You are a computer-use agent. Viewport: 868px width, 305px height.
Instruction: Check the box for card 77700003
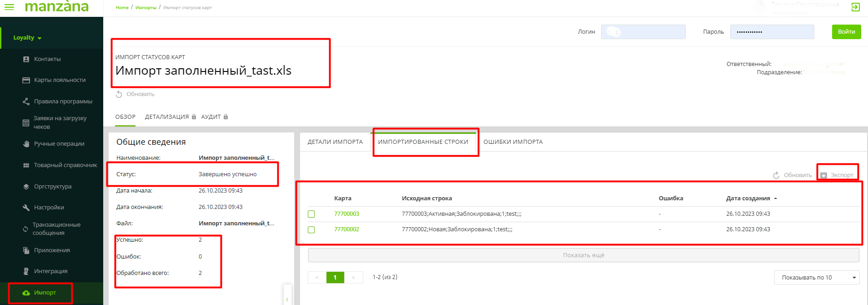[311, 214]
